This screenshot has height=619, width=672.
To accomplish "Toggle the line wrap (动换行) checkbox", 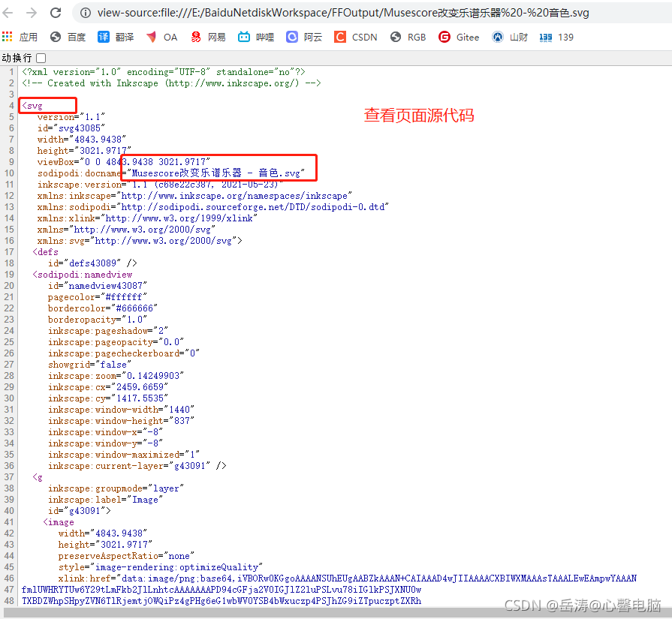I will click(x=41, y=58).
